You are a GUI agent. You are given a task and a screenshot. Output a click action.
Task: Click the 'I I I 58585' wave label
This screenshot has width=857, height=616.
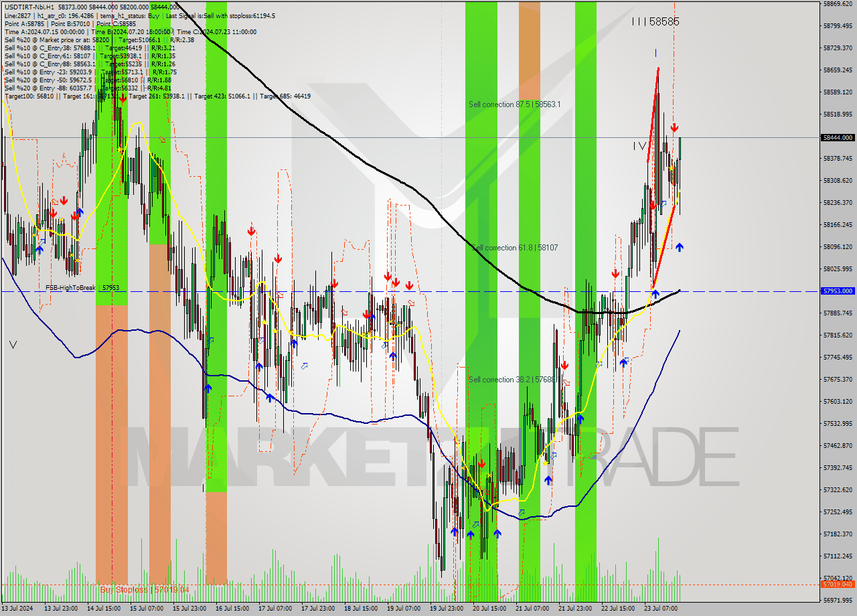click(x=655, y=21)
